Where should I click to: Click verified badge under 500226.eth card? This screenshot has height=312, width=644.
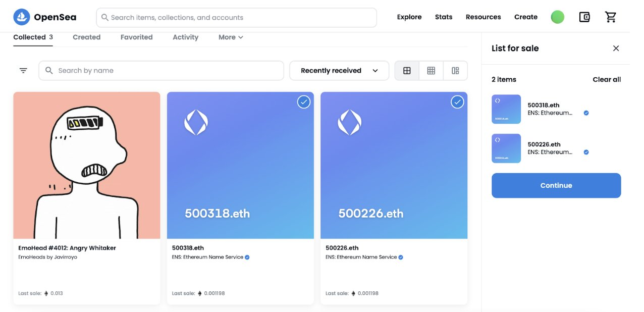[401, 257]
